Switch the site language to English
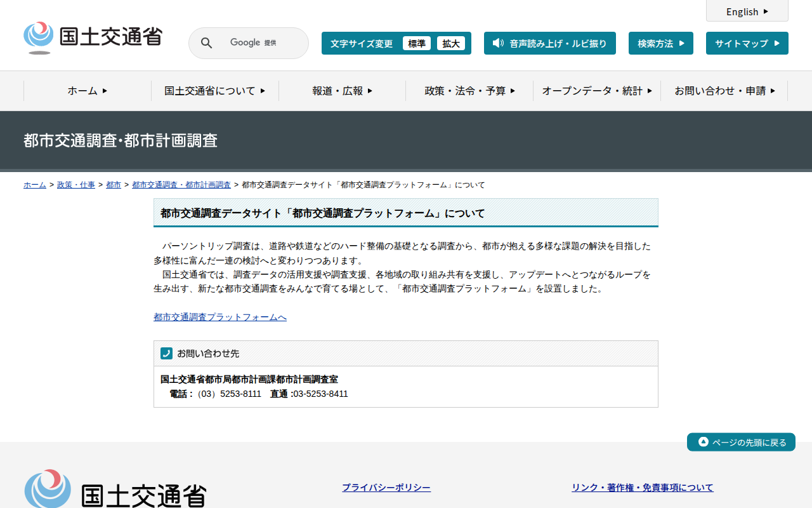 pyautogui.click(x=747, y=11)
